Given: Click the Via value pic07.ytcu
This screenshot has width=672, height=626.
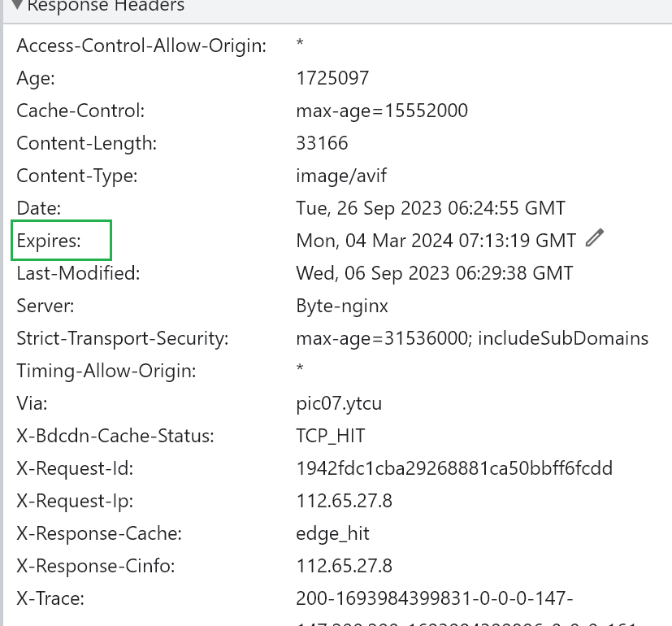Looking at the screenshot, I should (x=340, y=403).
